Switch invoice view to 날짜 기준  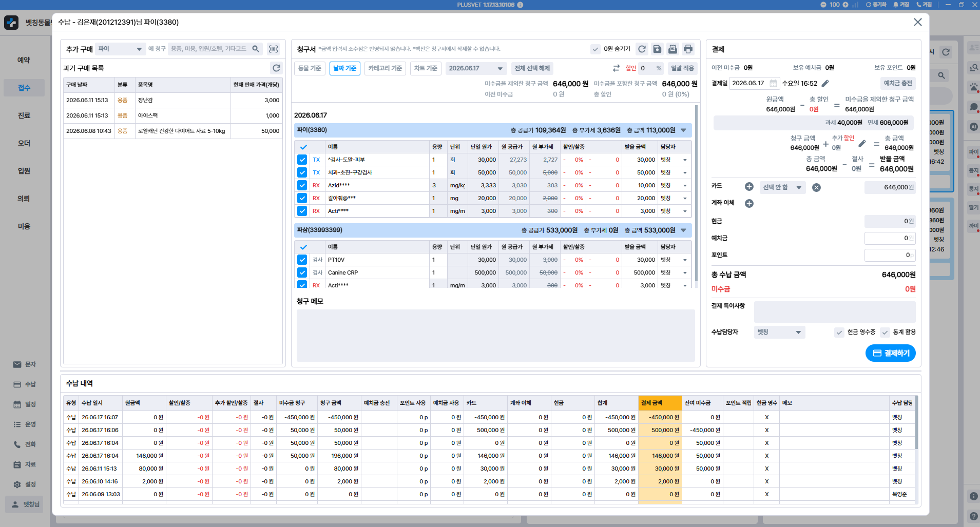point(345,68)
